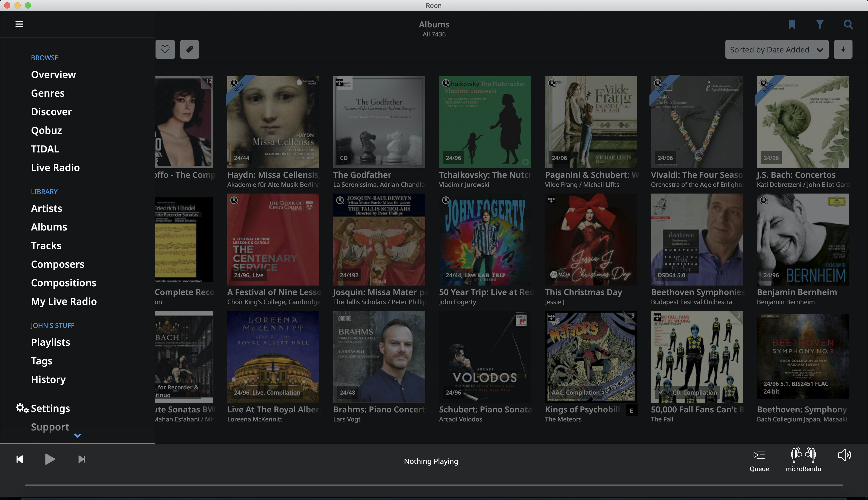Click the Vladimir Jurowski artist link
Screen dimensions: 868x500
coord(464,184)
